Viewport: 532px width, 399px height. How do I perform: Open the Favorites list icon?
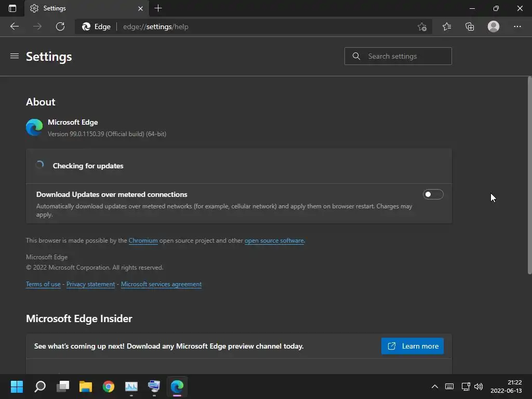(x=447, y=26)
